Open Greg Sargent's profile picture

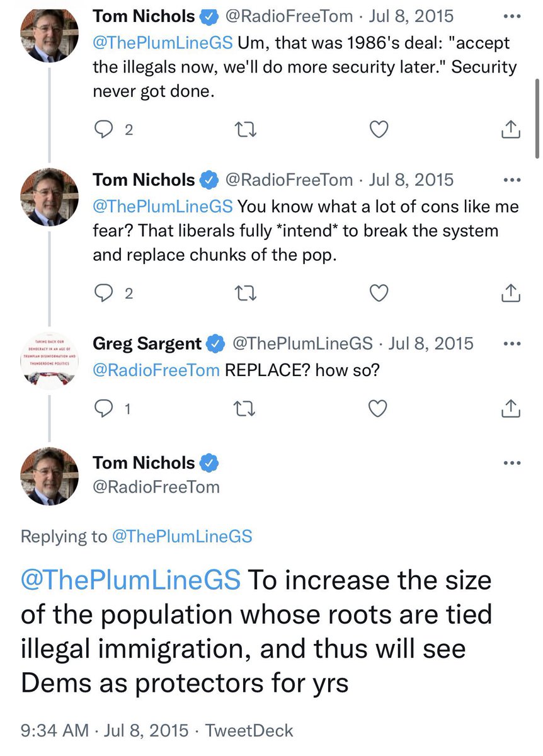point(50,357)
